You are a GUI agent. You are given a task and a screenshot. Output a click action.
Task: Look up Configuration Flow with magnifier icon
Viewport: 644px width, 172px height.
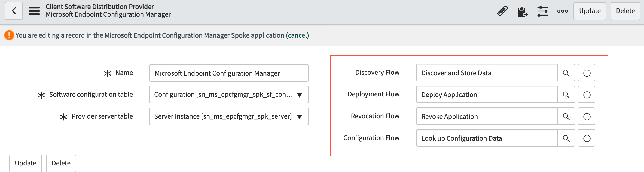point(566,138)
